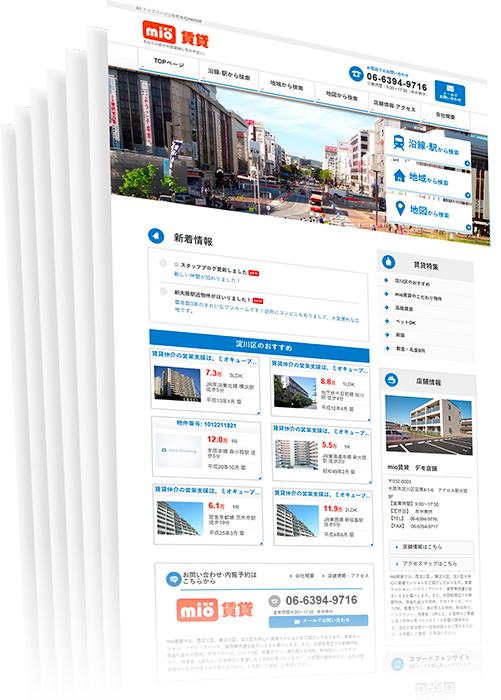Open 地域から検索 nav tab

pyautogui.click(x=286, y=85)
